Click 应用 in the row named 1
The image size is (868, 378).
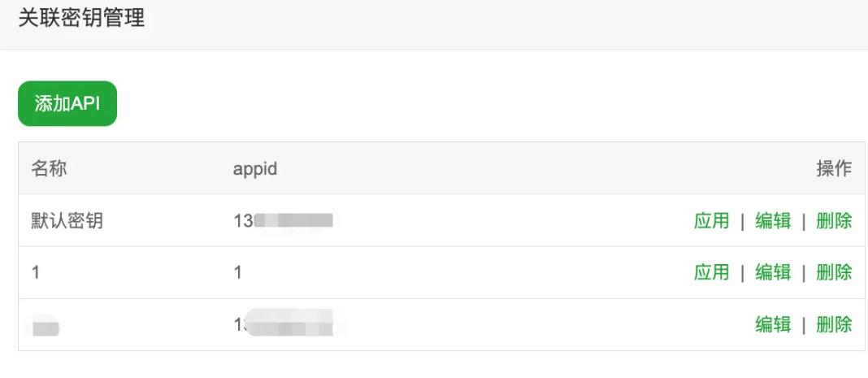click(711, 272)
